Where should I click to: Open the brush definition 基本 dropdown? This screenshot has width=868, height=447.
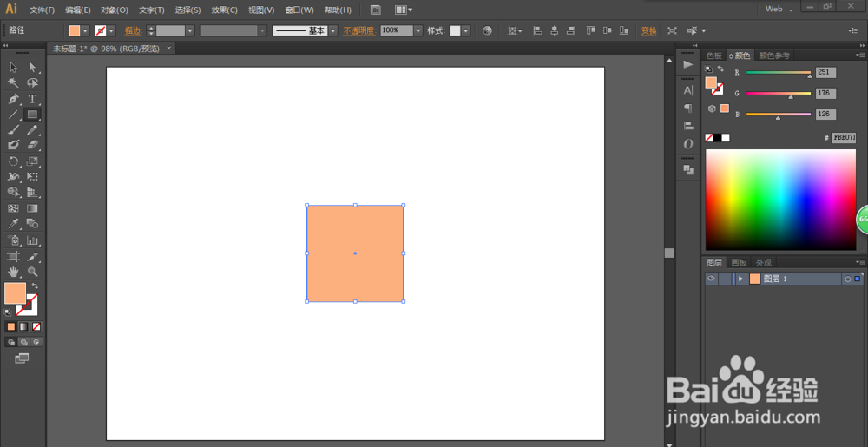(x=332, y=31)
